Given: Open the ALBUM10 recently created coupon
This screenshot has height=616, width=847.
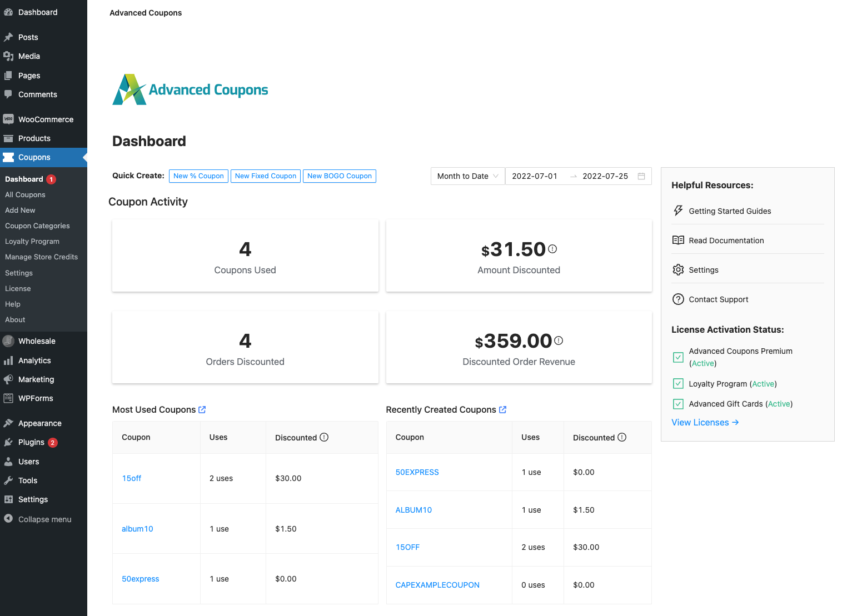Looking at the screenshot, I should (x=413, y=510).
